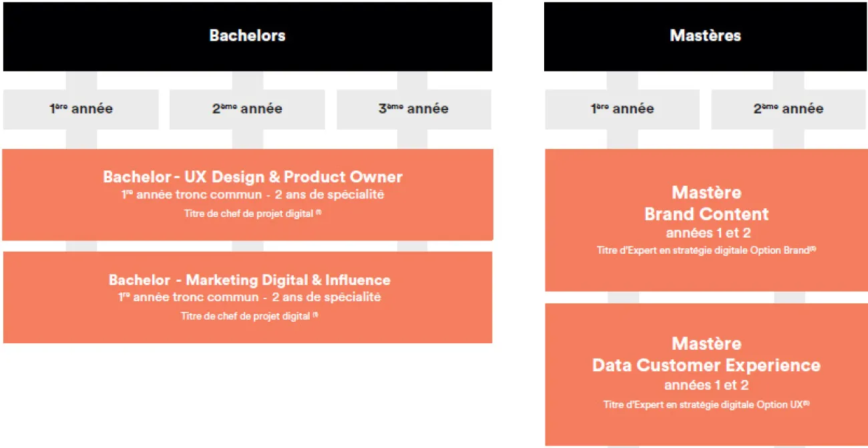868x448 pixels.
Task: Click 'années 1 et 2' under Brand Content
Action: [x=706, y=233]
